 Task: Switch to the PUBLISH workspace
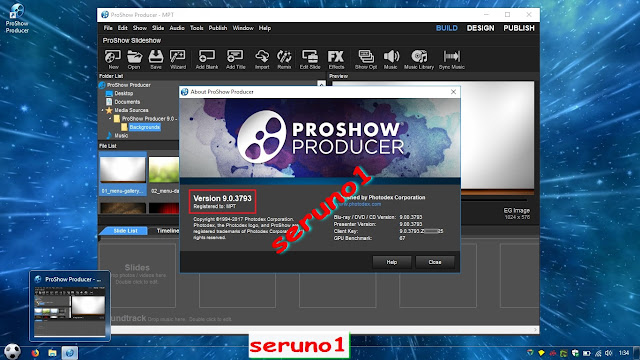(519, 28)
